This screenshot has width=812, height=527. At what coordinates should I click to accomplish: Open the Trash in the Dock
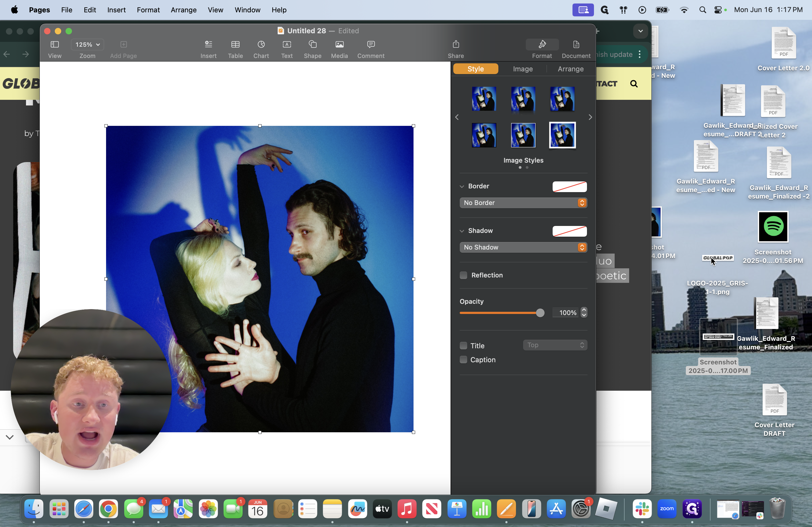778,509
